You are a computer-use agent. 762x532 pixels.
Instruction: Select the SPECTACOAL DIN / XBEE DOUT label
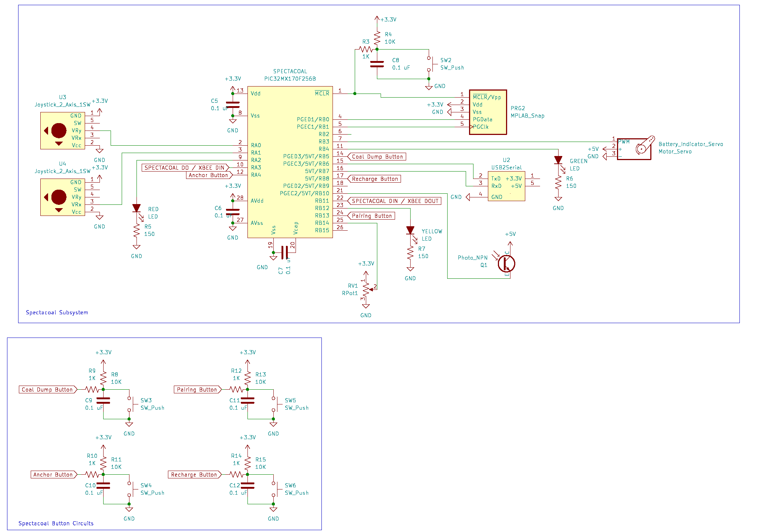coord(394,201)
